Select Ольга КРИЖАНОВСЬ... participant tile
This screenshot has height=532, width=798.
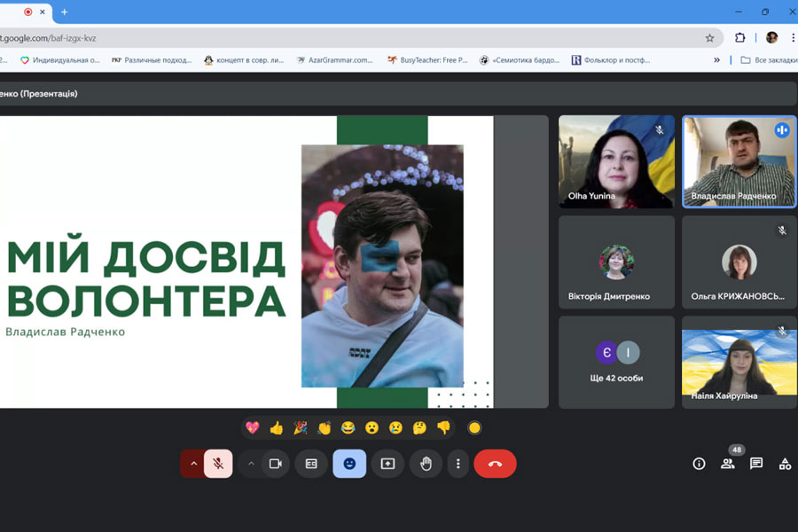click(739, 262)
